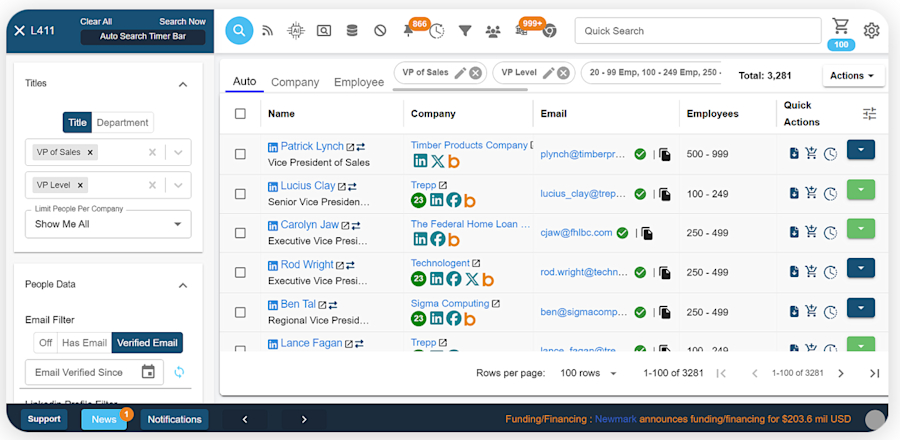Open calendar picker for Email Verified Since

(x=148, y=372)
